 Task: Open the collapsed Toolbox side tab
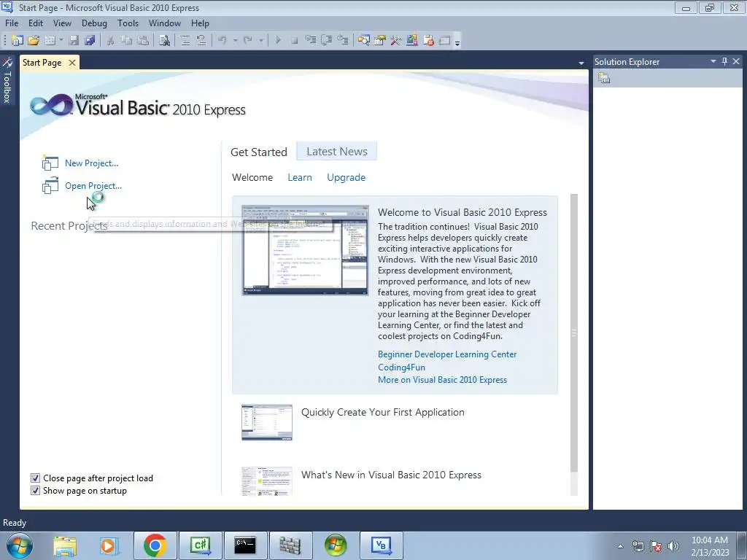click(7, 80)
